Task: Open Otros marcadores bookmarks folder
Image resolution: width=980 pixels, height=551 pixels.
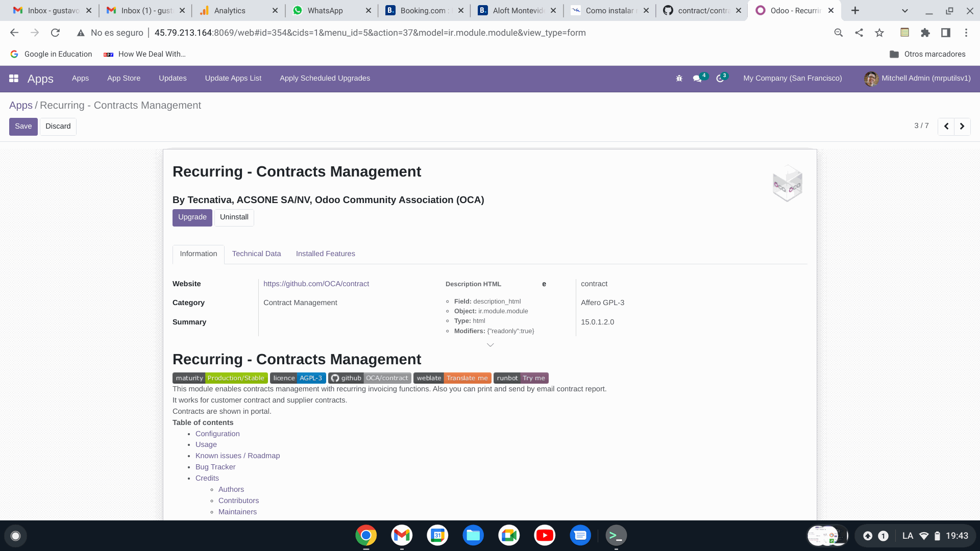Action: 927,54
